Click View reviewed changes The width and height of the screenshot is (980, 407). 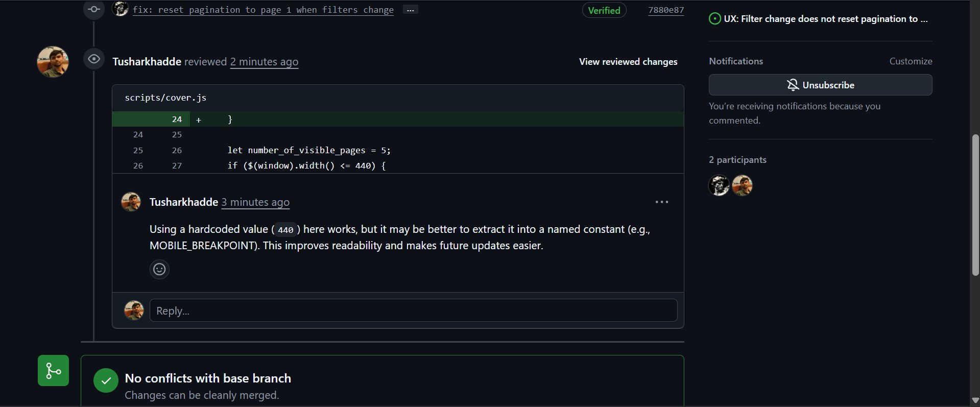(628, 62)
